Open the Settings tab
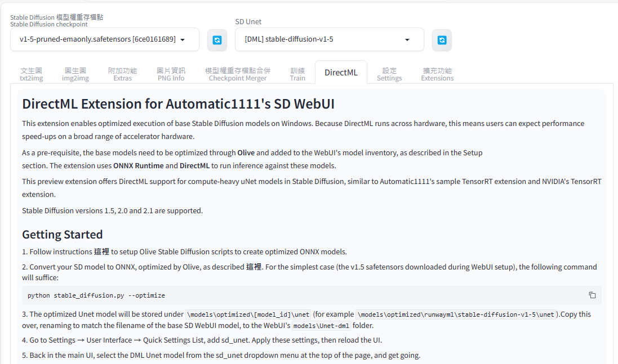Viewport: 618px width, 364px height. 389,74
